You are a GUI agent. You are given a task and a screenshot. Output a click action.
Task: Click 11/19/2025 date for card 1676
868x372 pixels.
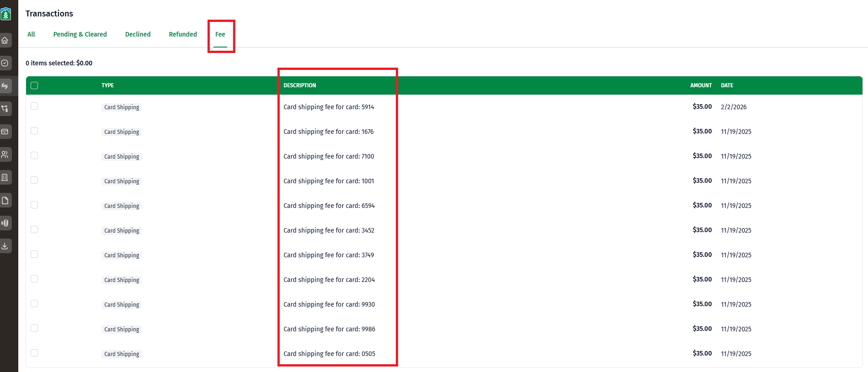pyautogui.click(x=736, y=132)
